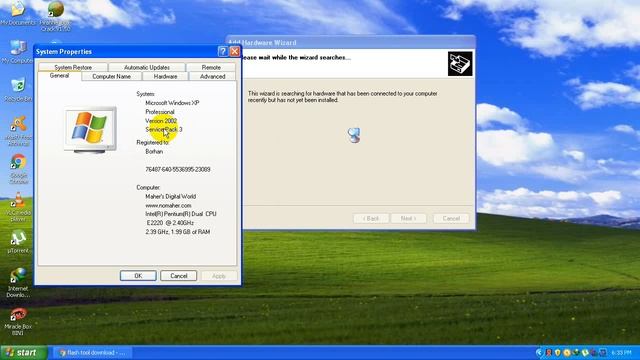Screen dimensions: 640x360
Task: Expand hidden system tray icons arrow
Action: (539, 352)
